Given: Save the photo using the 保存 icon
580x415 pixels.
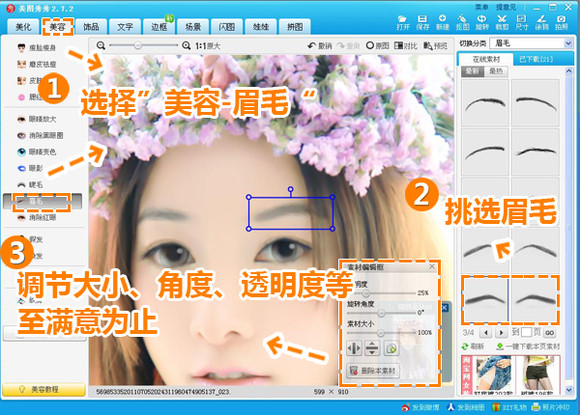Looking at the screenshot, I should point(422,22).
